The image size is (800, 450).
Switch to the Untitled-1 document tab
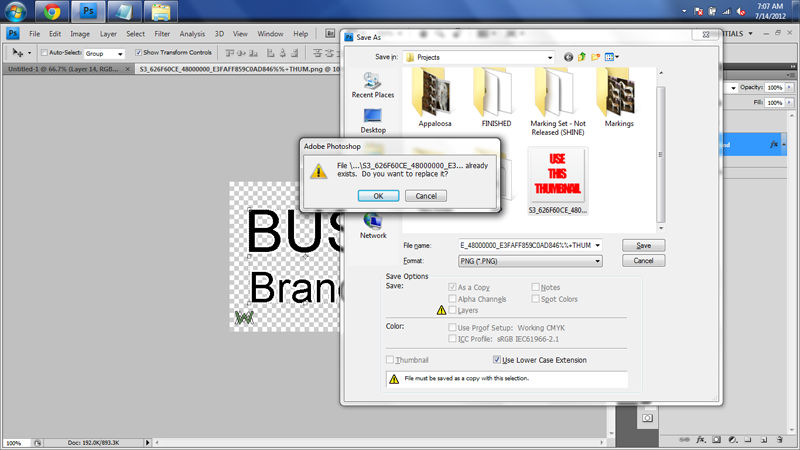click(x=63, y=69)
